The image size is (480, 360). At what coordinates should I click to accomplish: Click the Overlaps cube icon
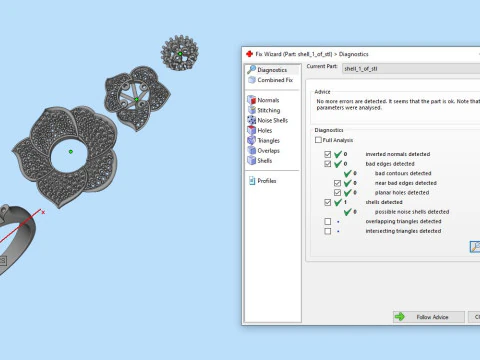coord(251,151)
